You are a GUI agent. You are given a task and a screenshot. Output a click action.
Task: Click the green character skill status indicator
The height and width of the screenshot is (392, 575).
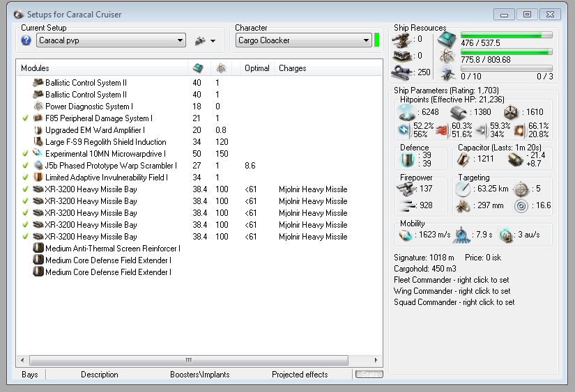pyautogui.click(x=376, y=40)
